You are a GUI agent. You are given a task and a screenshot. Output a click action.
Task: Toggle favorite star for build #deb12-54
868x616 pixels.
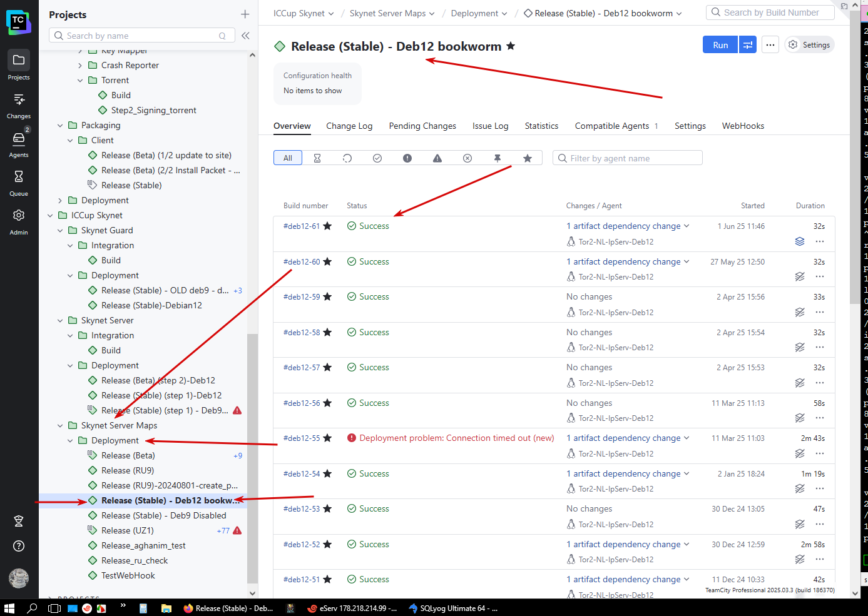tap(327, 473)
